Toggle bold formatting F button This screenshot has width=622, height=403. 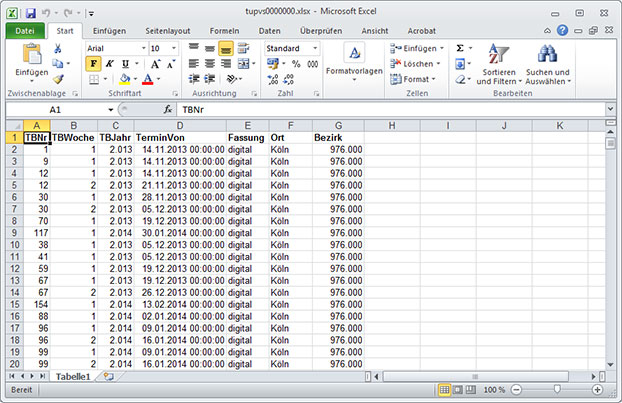(93, 64)
